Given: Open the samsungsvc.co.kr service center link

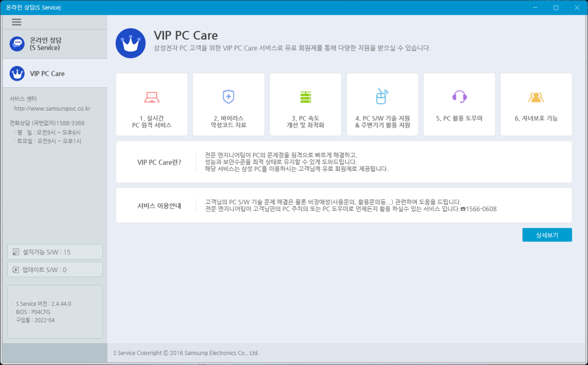Looking at the screenshot, I should pyautogui.click(x=52, y=109).
